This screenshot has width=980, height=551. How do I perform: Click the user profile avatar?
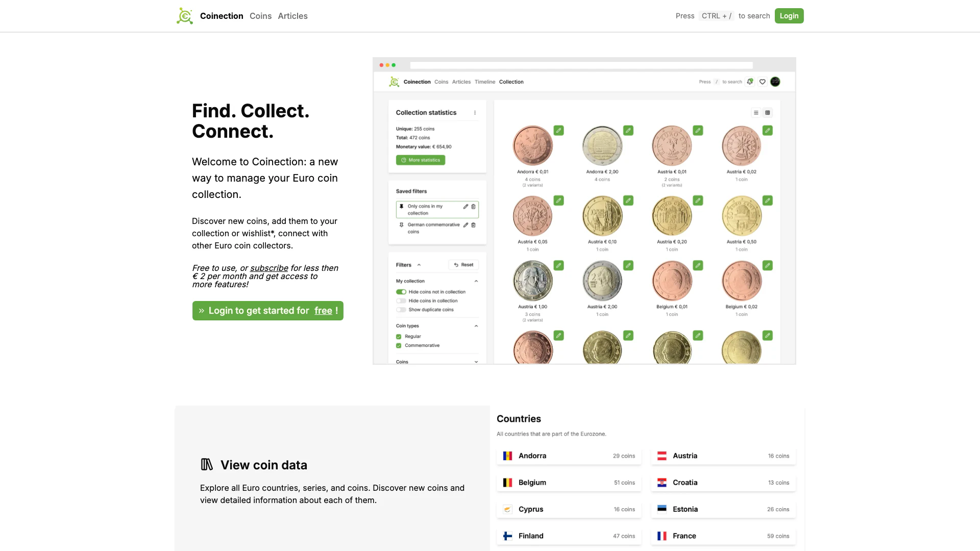(x=775, y=82)
